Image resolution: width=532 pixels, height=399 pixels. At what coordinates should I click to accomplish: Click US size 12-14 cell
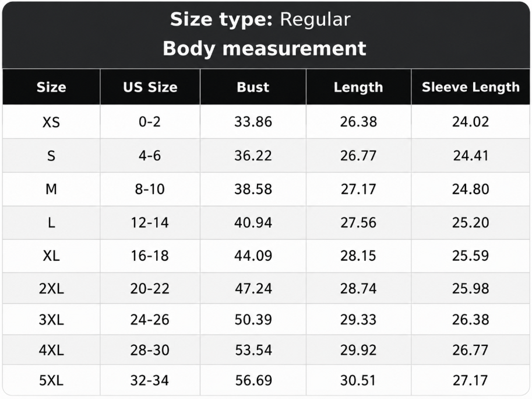(150, 222)
